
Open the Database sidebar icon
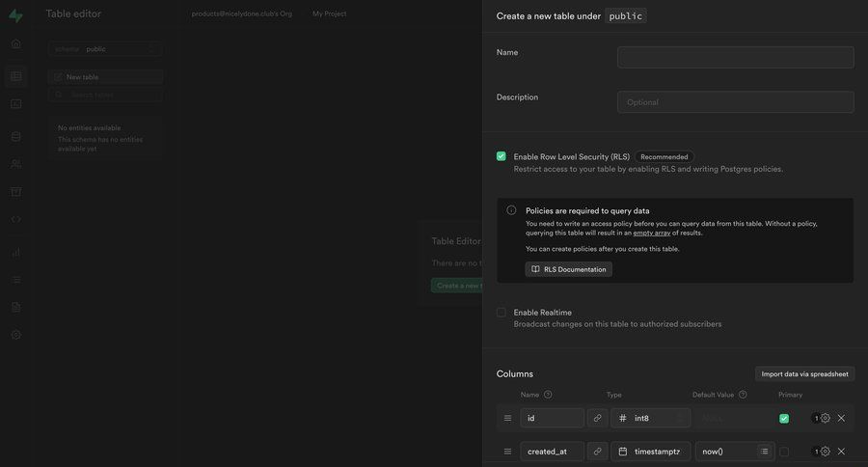[16, 136]
